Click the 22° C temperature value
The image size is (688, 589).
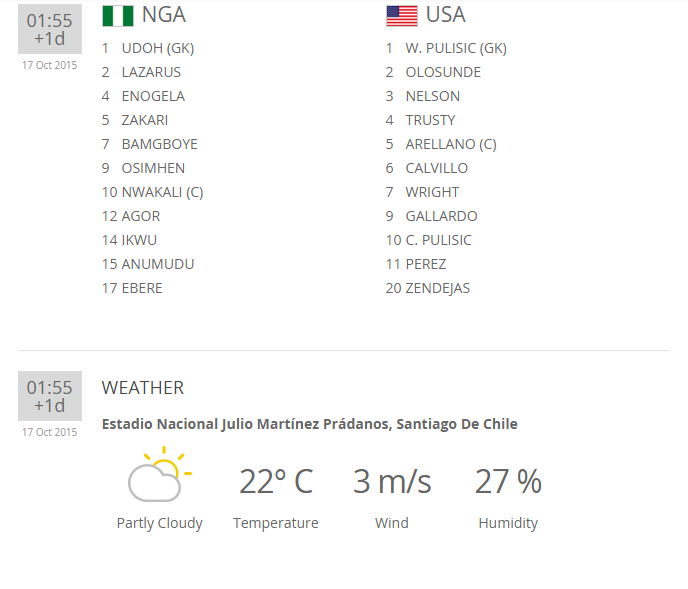click(275, 481)
